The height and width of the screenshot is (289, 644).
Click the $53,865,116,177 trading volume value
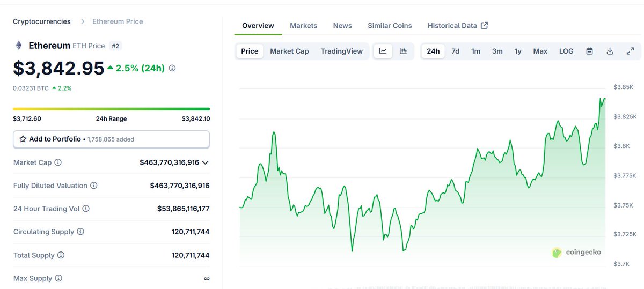tap(184, 209)
